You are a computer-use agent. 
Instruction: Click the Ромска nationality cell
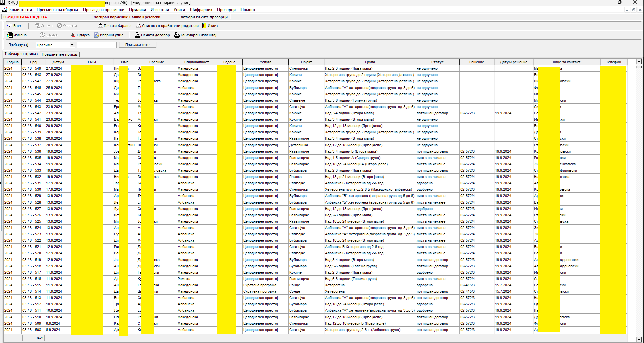(197, 279)
